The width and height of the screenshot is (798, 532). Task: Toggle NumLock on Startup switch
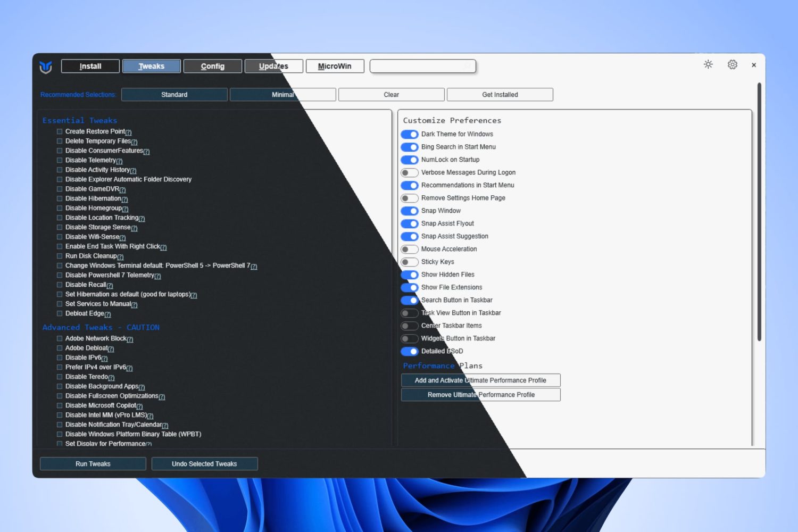(410, 160)
